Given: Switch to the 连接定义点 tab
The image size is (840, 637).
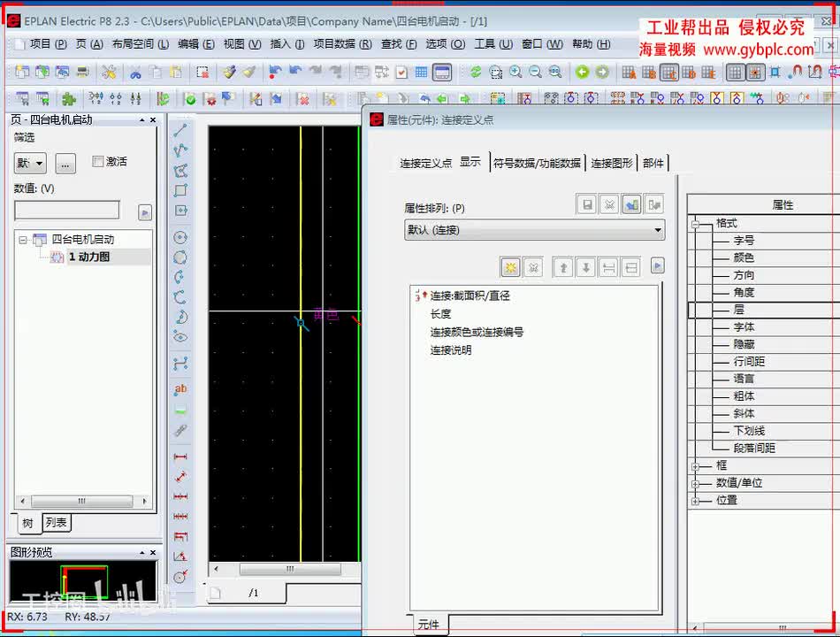Looking at the screenshot, I should 425,163.
